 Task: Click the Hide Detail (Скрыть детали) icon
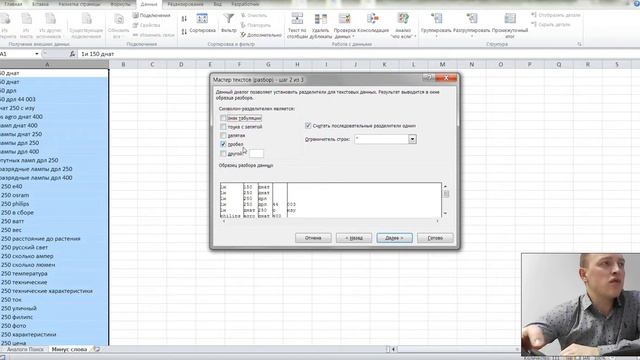tap(534, 24)
